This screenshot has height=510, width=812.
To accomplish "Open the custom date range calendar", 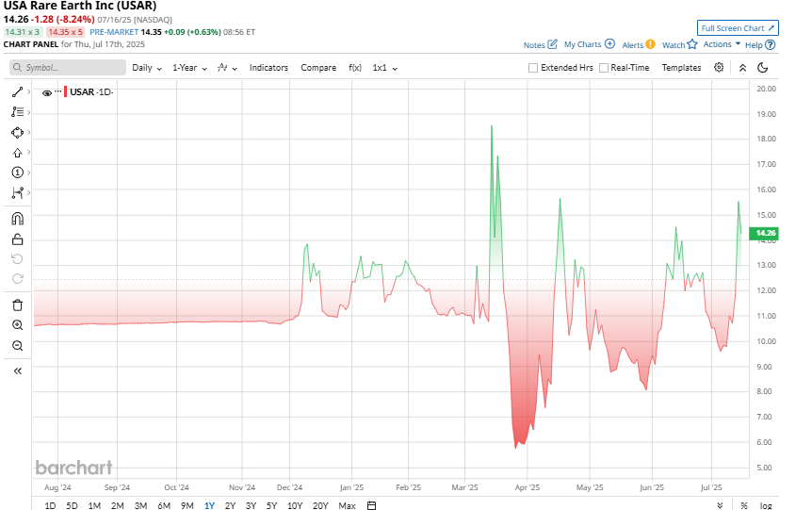I will tap(371, 505).
